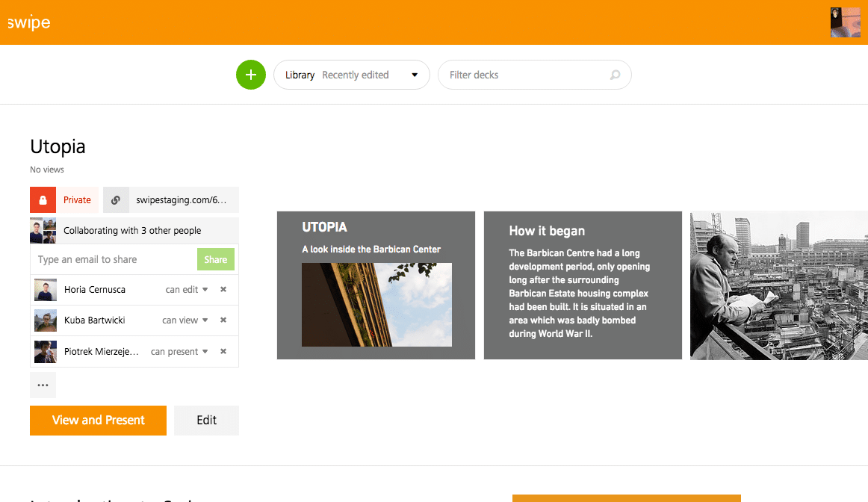Click Collaborating with 3 other people
Image resolution: width=868 pixels, height=502 pixels.
[132, 231]
